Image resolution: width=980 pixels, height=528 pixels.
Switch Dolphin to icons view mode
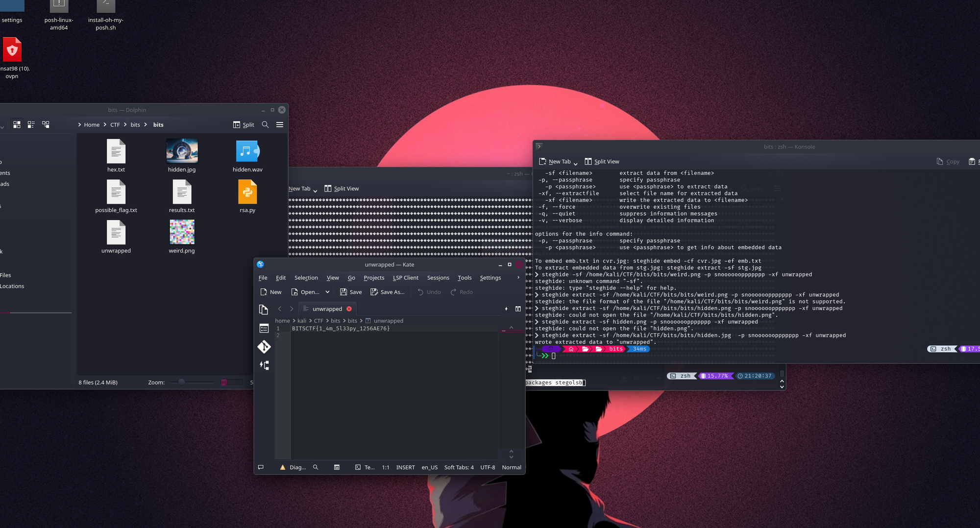click(17, 125)
